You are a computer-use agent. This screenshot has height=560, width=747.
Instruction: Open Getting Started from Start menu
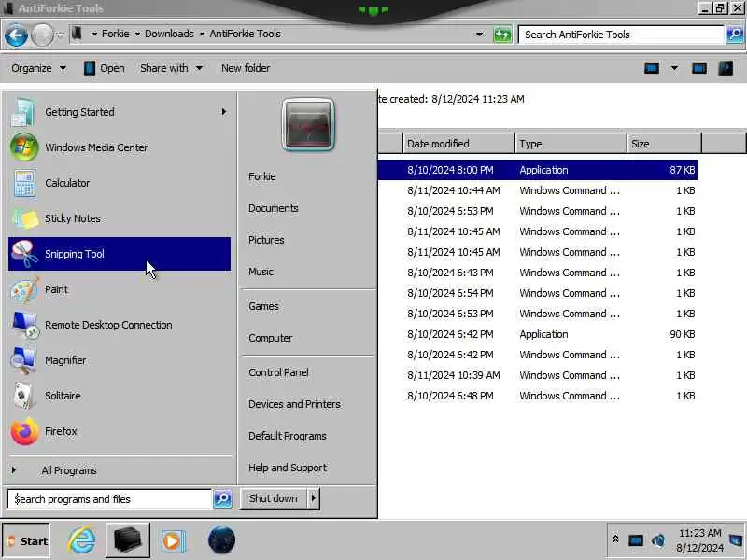(x=120, y=112)
